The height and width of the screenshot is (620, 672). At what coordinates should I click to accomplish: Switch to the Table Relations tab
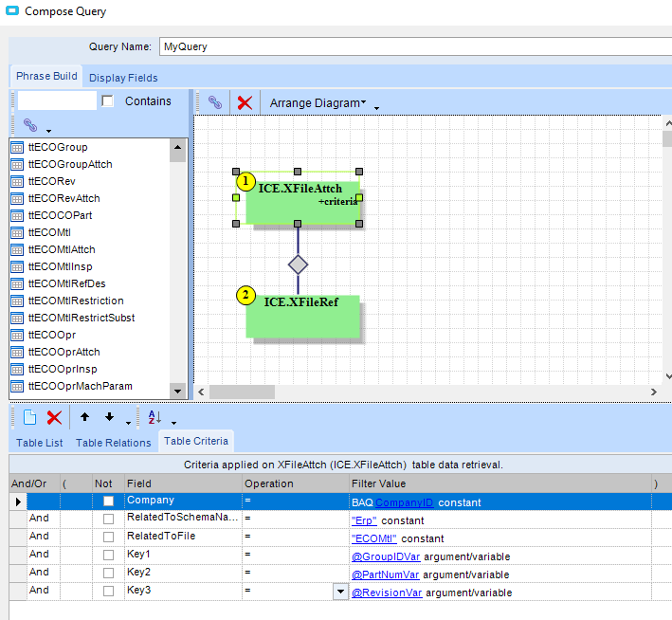(114, 443)
